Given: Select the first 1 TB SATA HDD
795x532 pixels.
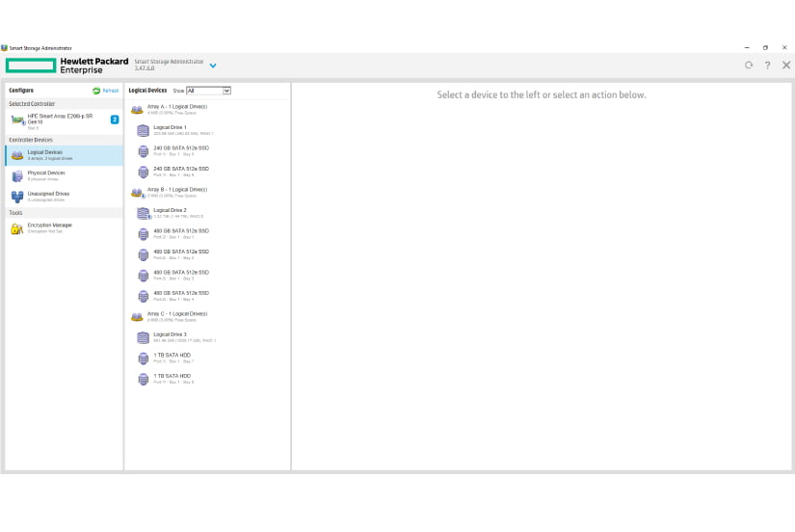Looking at the screenshot, I should [208, 359].
